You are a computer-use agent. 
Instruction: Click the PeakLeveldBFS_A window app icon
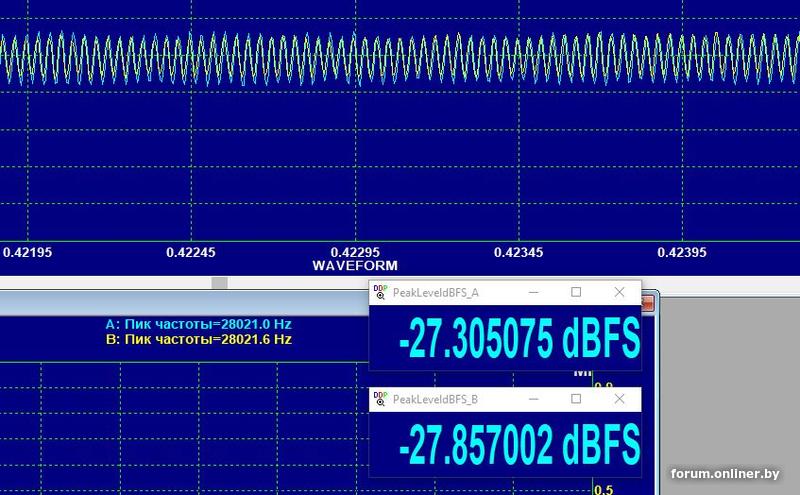point(380,292)
